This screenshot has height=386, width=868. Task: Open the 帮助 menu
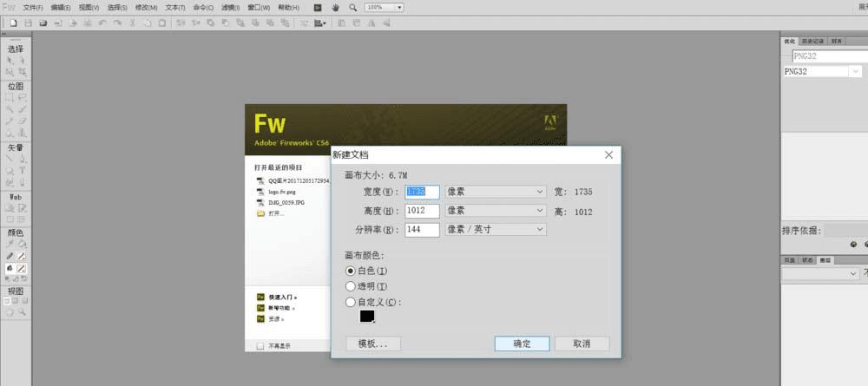(x=288, y=8)
